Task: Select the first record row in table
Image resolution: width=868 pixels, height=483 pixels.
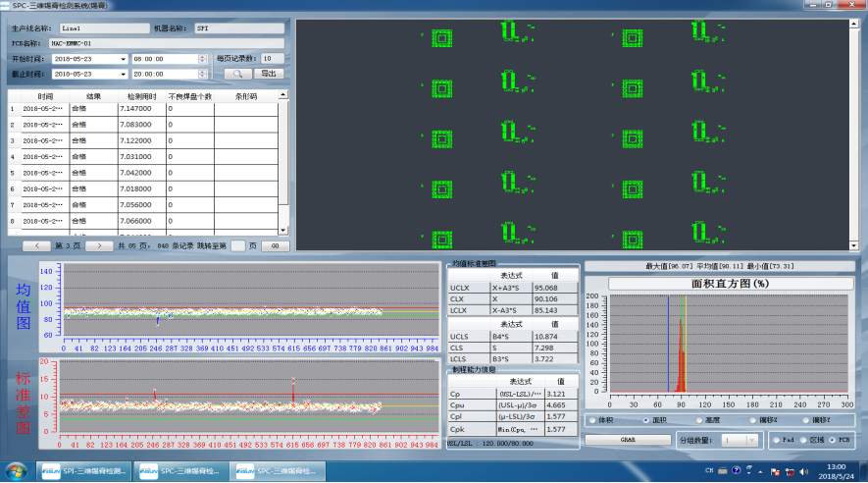Action: [143, 109]
